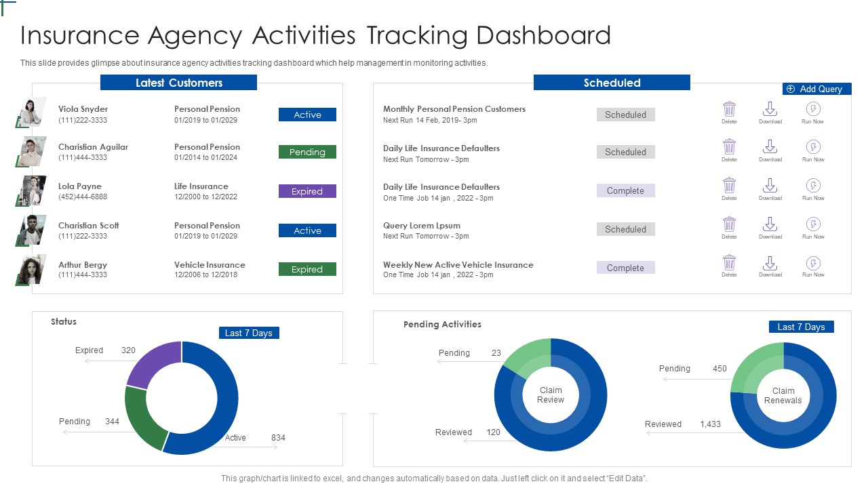Click the Claim Renewals donut center label
This screenshot has height=488, width=868.
[783, 395]
